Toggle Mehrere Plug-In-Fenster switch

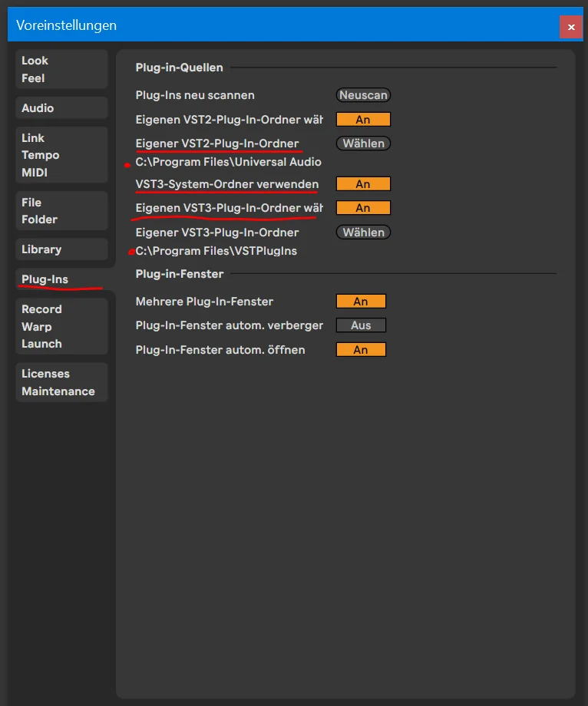pos(361,302)
